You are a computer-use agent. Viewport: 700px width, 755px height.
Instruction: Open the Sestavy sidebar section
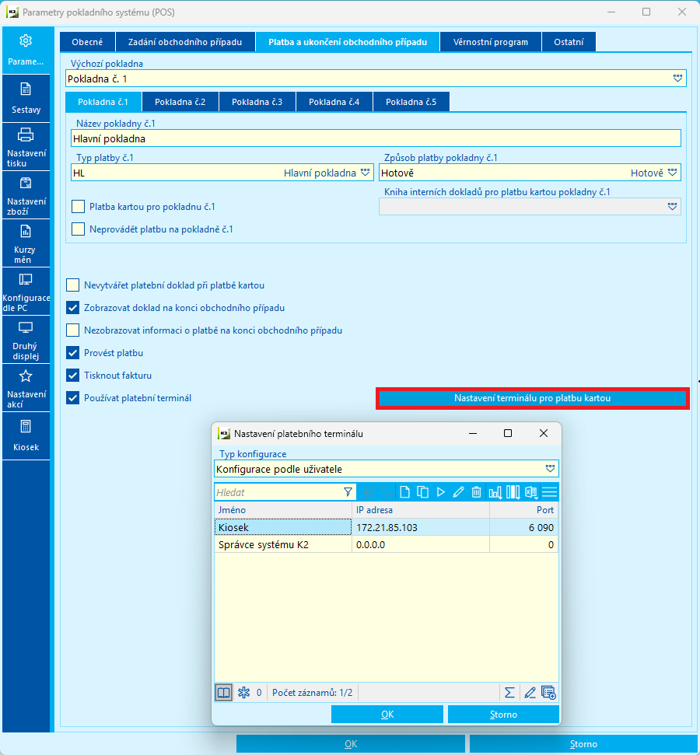26,98
